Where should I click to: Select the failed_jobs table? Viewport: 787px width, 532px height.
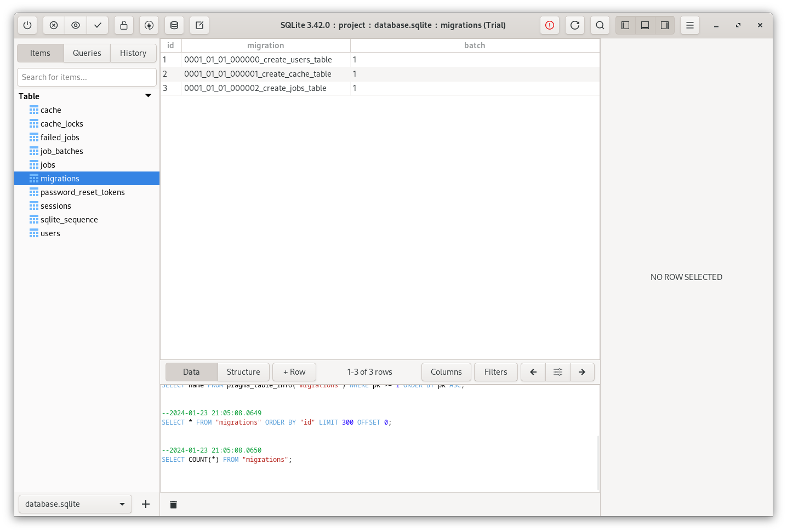87,138
